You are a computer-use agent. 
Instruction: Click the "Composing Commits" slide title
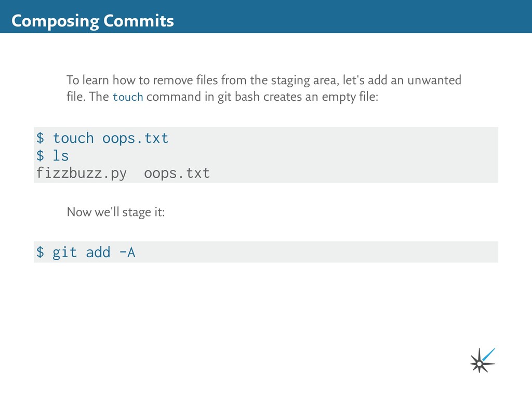click(x=92, y=21)
